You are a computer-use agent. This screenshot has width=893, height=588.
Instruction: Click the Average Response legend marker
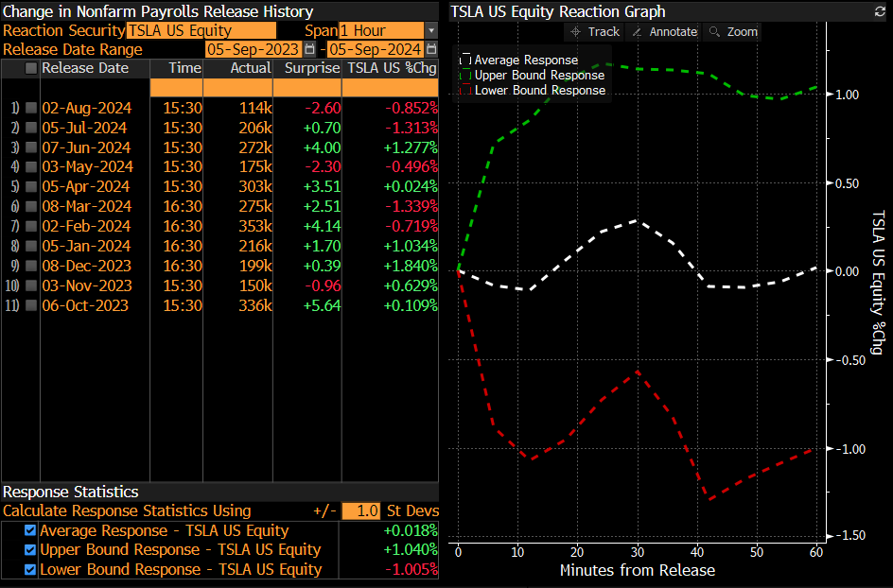(464, 60)
